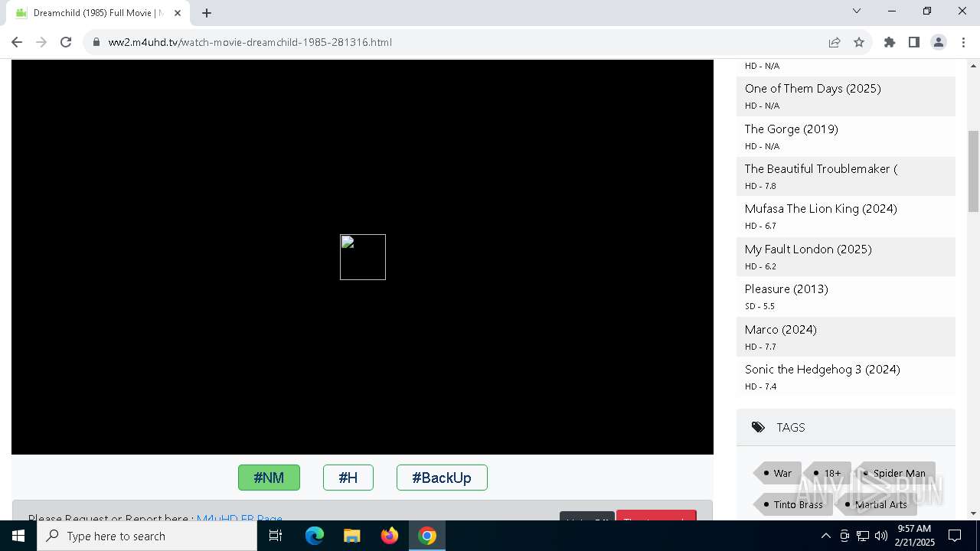View site information lock icon

tap(96, 42)
